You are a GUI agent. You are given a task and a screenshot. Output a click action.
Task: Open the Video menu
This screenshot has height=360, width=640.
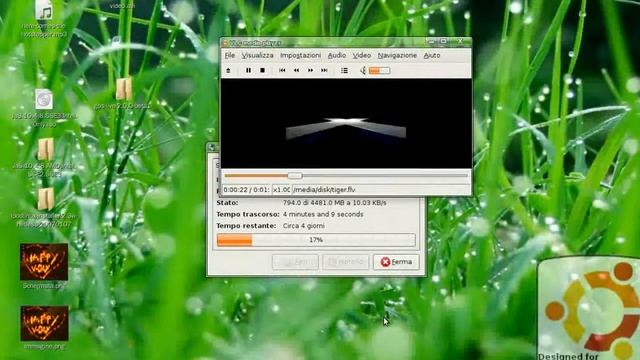[x=362, y=55]
